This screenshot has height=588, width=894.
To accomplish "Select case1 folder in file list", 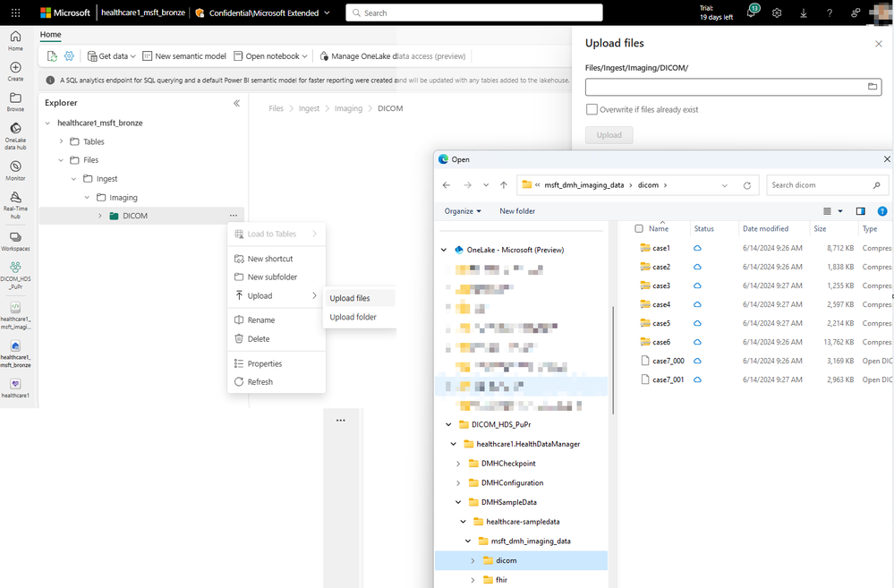I will 661,248.
